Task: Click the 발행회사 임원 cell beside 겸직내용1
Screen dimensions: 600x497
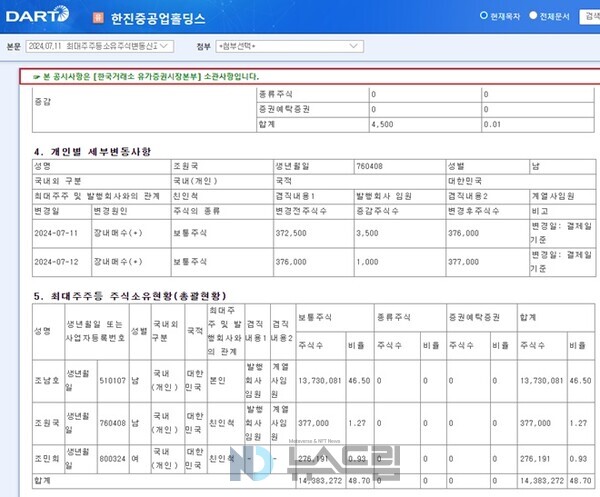Action: point(384,196)
